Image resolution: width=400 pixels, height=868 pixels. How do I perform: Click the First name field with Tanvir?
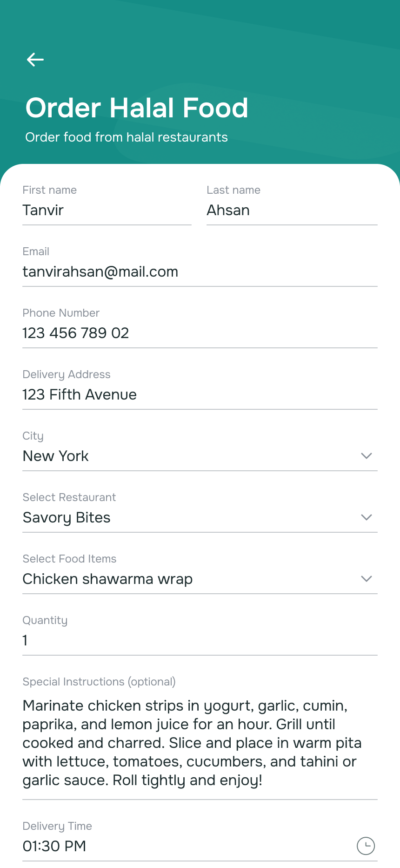pos(107,210)
